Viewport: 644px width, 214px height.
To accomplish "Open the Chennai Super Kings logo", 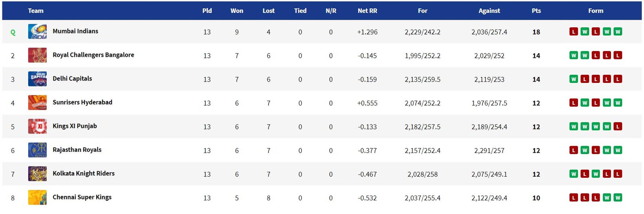I will click(37, 198).
